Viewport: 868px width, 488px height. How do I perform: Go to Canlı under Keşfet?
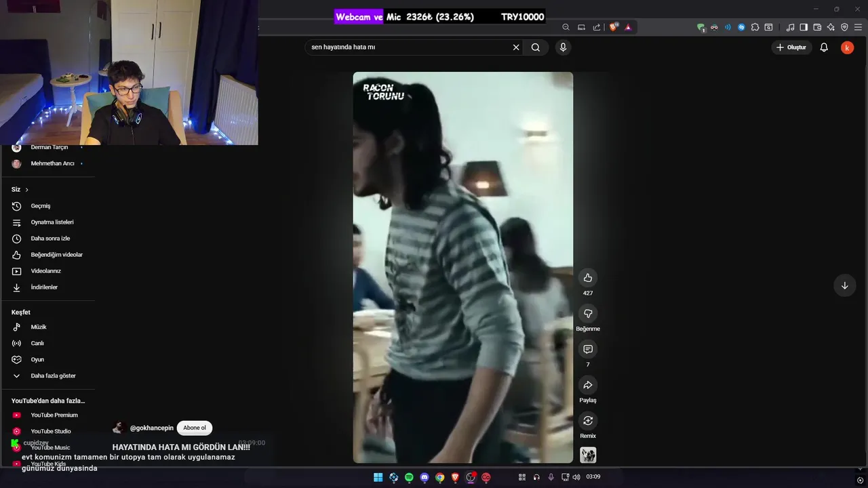tap(47, 343)
